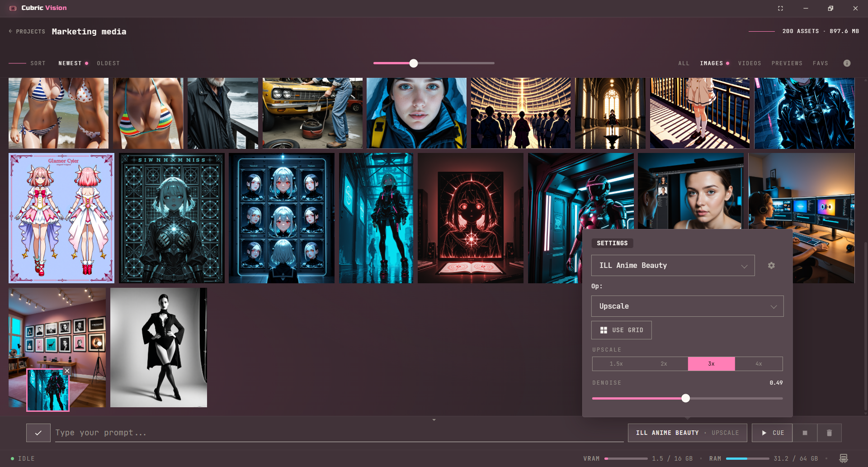Click the gallery vertical scrollbar
Viewport: 868px width, 467px height.
[865, 326]
